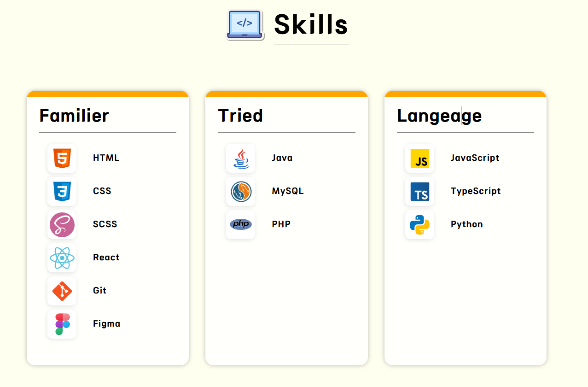The width and height of the screenshot is (588, 387).
Task: Open the React atom icon
Action: coord(62,258)
